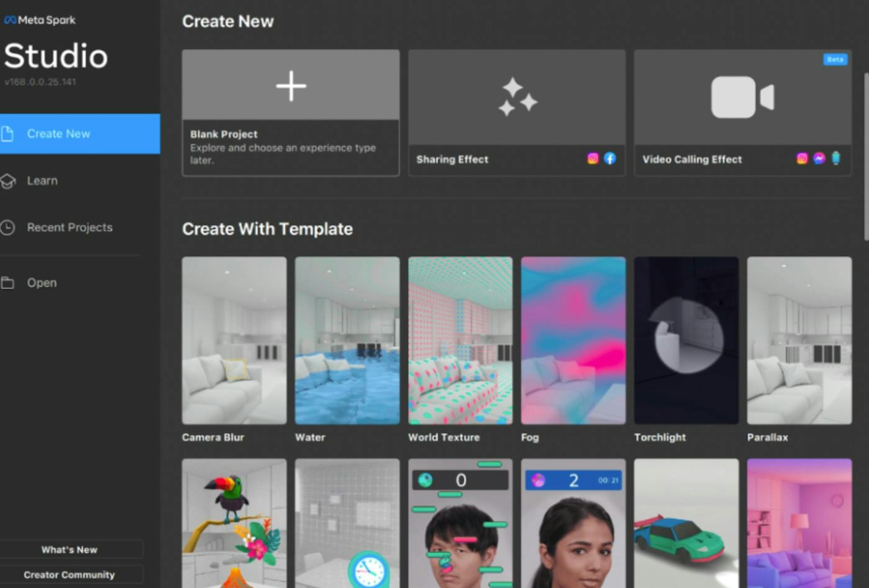
Task: Click the plus icon on Blank Project
Action: [x=291, y=86]
